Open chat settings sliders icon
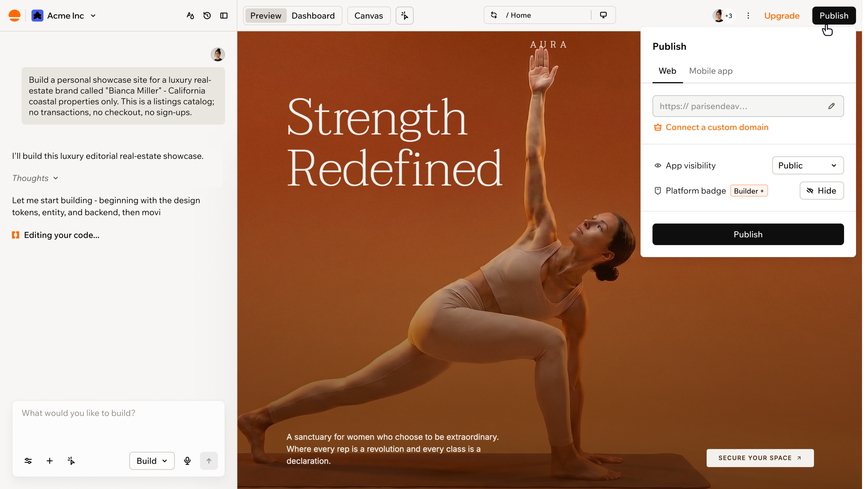 (x=28, y=461)
